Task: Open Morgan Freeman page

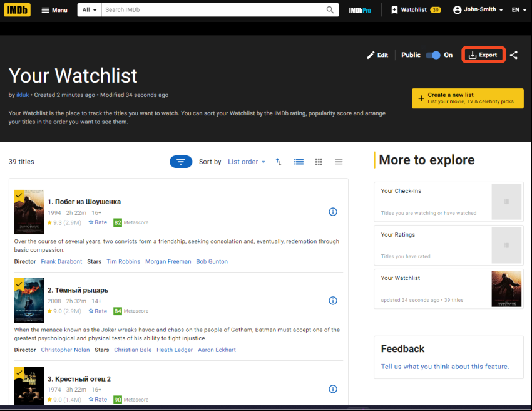Action: tap(168, 261)
